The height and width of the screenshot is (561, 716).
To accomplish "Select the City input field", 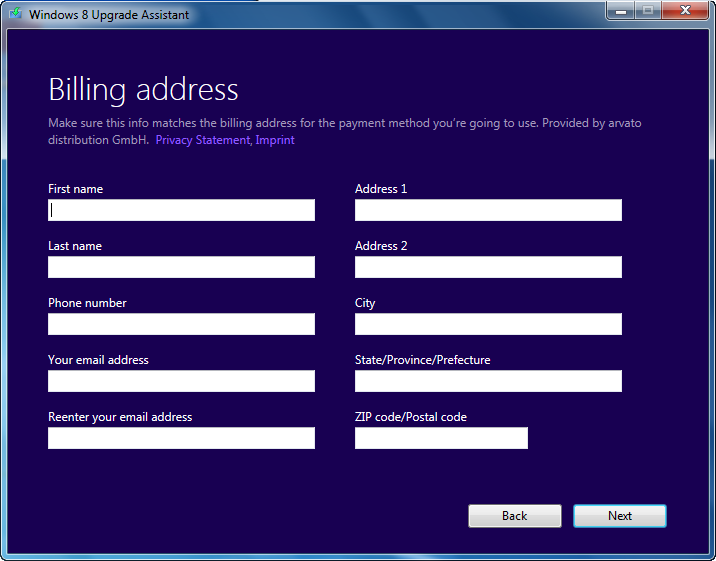I will 488,324.
